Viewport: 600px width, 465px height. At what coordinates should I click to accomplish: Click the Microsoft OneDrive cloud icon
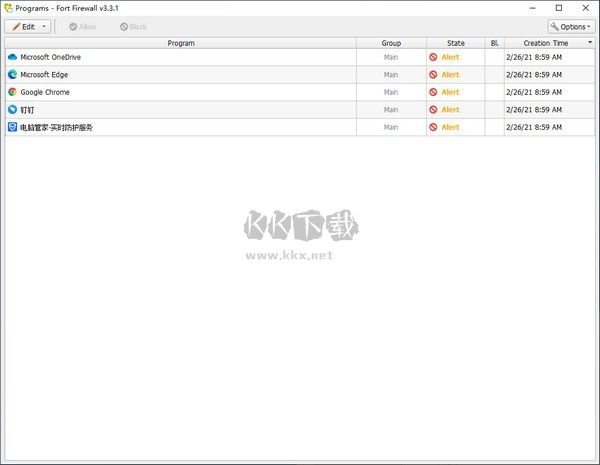tap(12, 57)
